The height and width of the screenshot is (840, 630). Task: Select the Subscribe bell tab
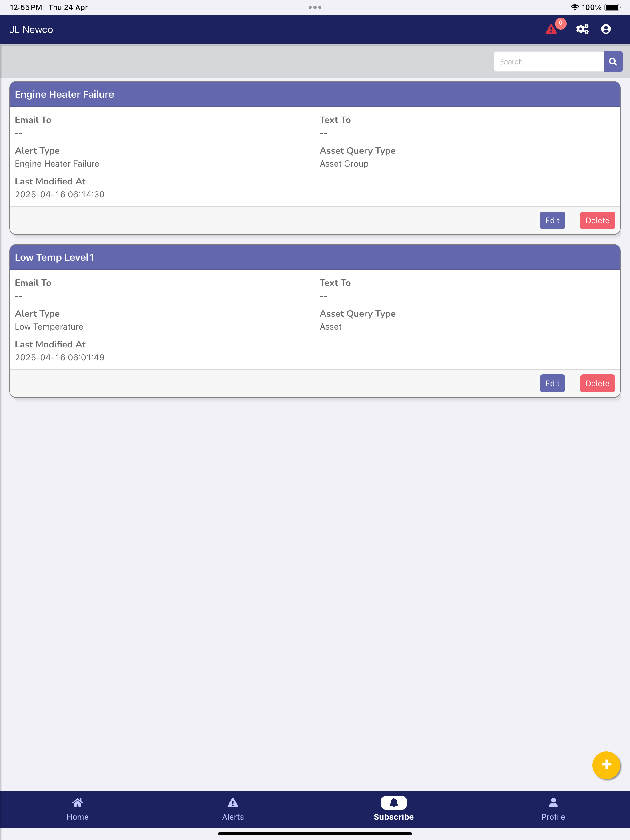point(394,809)
